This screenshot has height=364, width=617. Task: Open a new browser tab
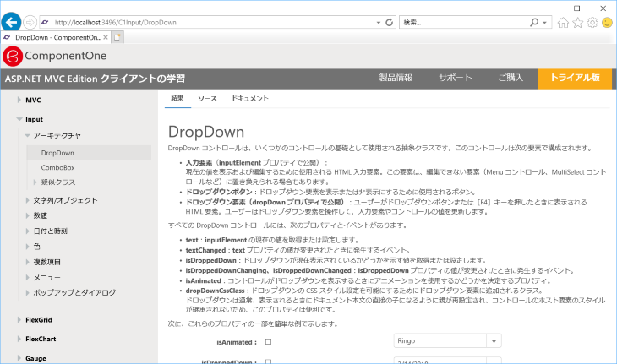117,37
